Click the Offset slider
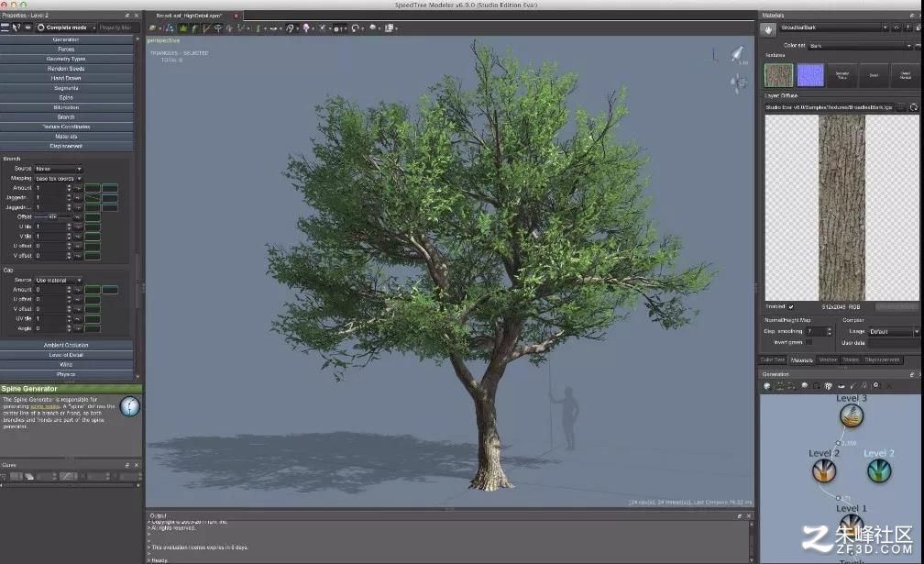 click(x=53, y=216)
